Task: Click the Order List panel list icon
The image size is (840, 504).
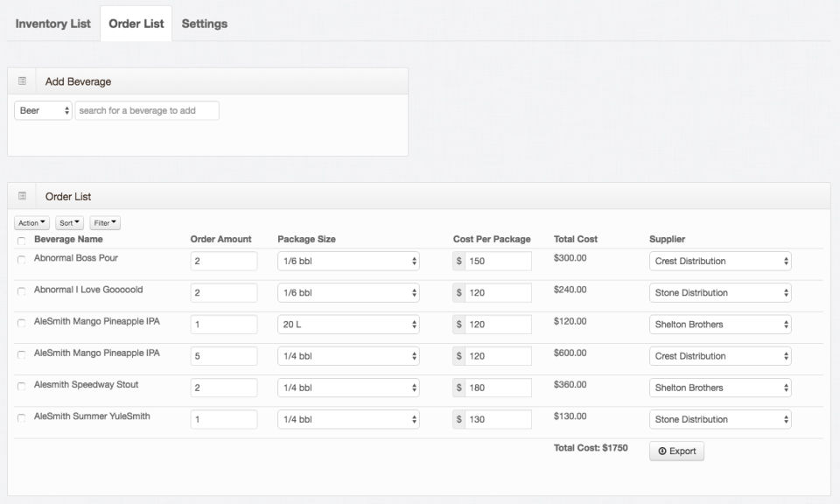Action: (23, 196)
